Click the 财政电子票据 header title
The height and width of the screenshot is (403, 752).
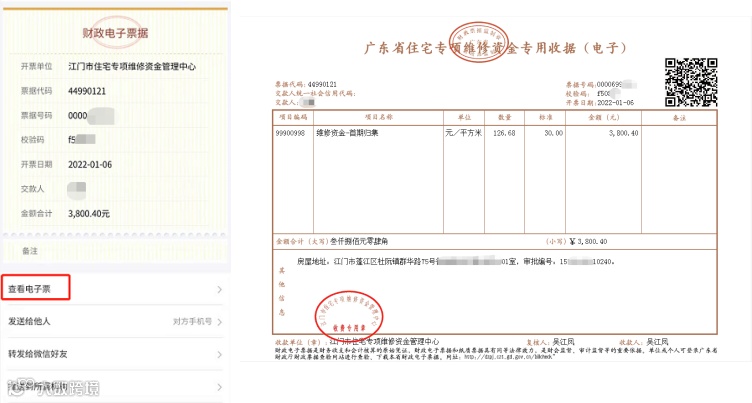pyautogui.click(x=115, y=33)
